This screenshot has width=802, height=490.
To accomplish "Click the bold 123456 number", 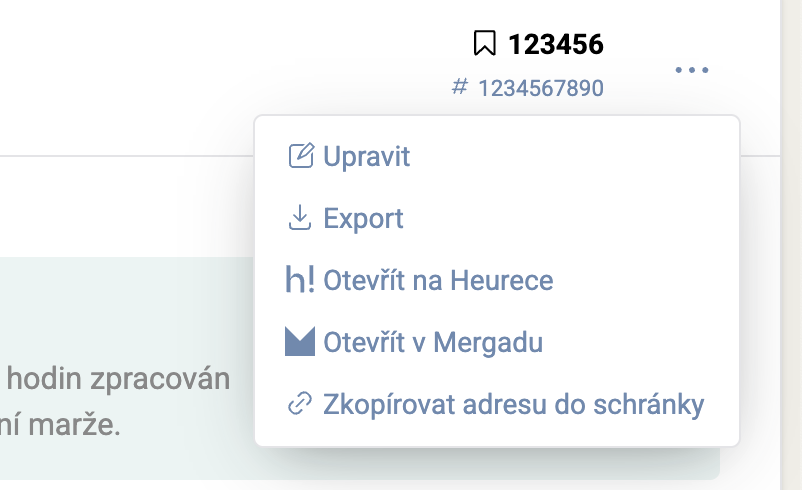I will click(x=555, y=44).
